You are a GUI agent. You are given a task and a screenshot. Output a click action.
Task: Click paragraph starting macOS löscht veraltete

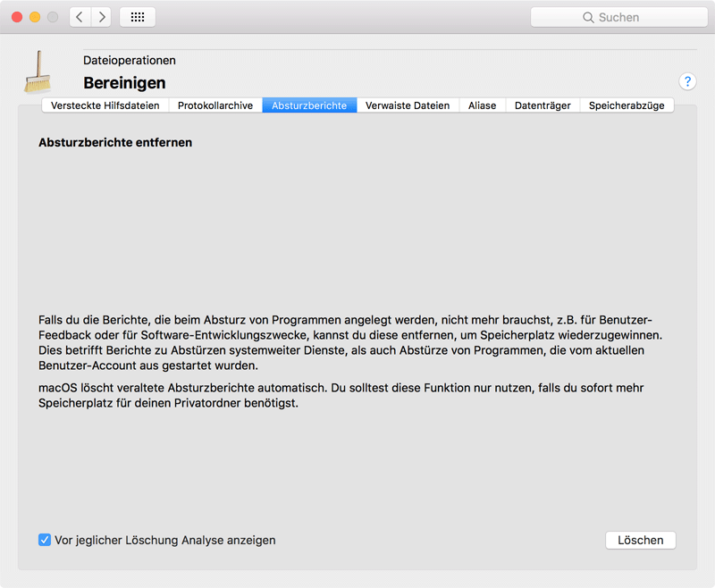pos(341,395)
